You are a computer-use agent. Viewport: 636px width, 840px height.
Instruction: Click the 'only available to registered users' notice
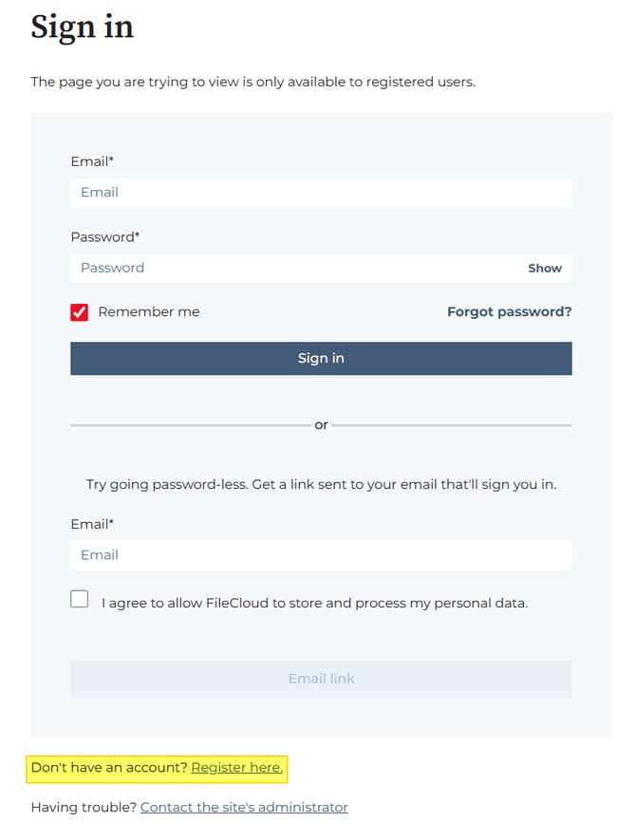tap(253, 82)
